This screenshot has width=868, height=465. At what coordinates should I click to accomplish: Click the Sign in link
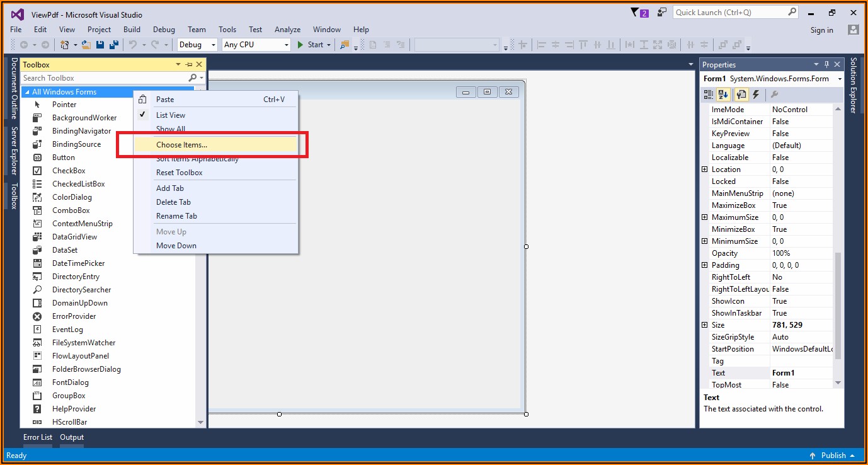(821, 30)
